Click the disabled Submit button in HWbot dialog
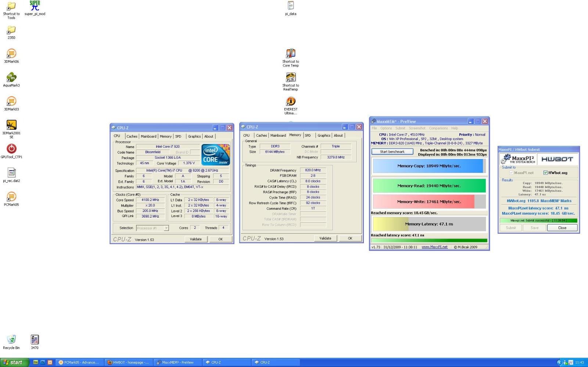The image size is (588, 367). click(x=511, y=228)
